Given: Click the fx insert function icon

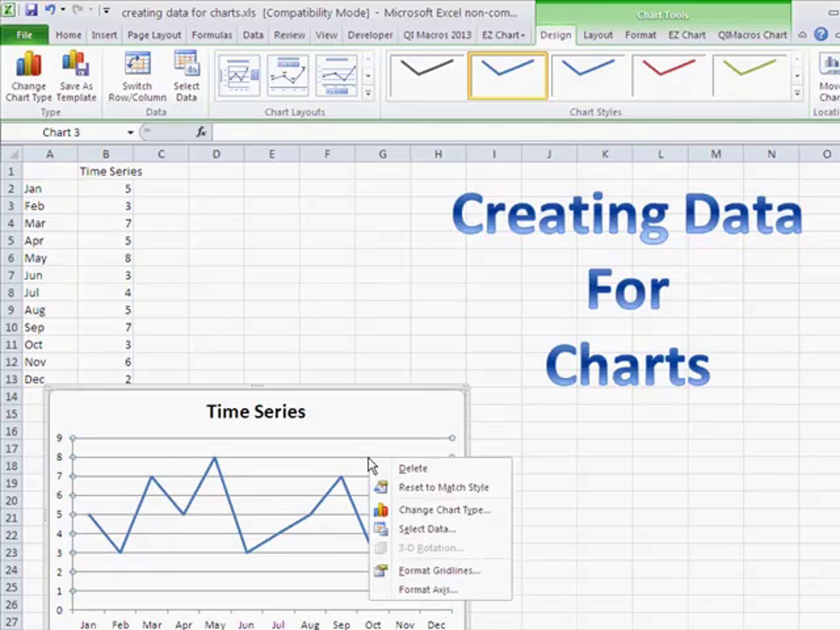Looking at the screenshot, I should coord(201,132).
